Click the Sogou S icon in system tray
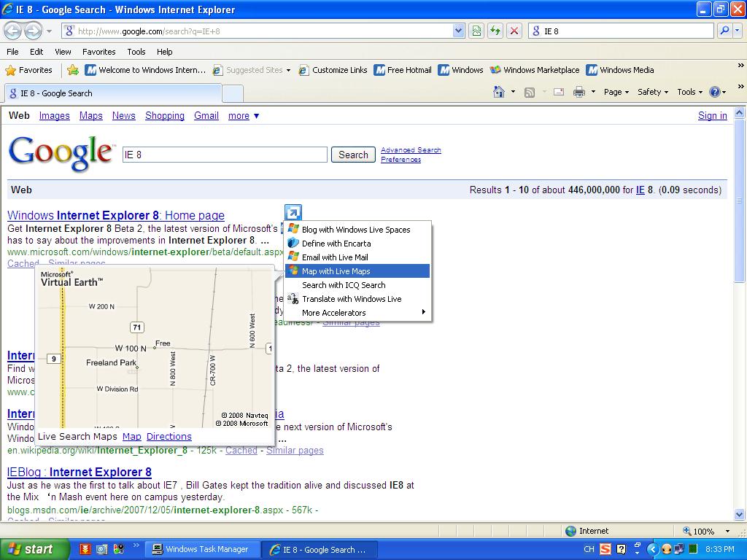This screenshot has width=747, height=560. click(605, 549)
